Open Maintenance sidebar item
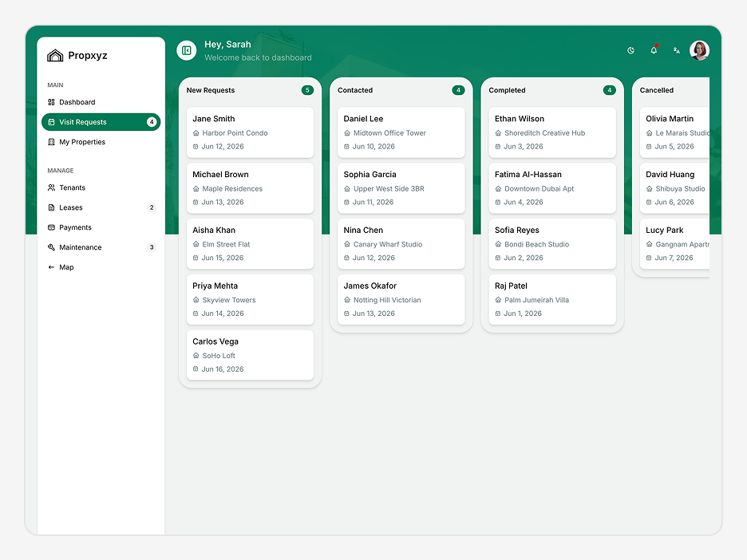747x560 pixels. (x=101, y=247)
